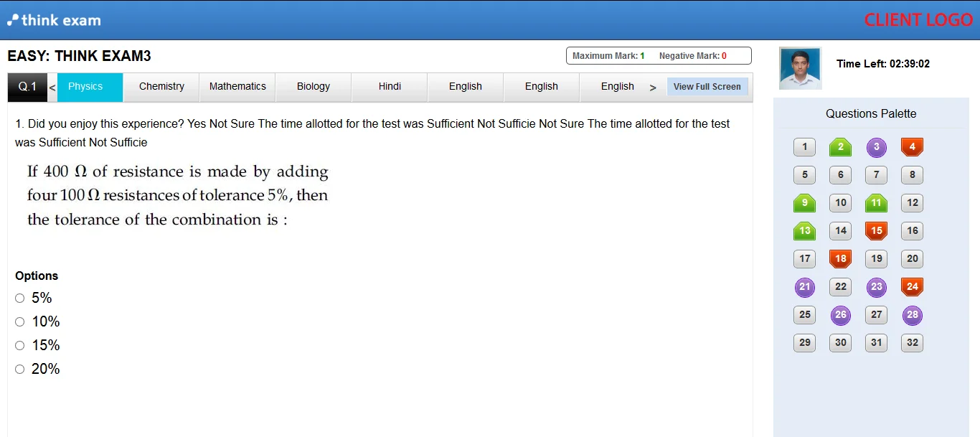Click the think exam logo
This screenshot has height=437, width=980.
tap(54, 19)
